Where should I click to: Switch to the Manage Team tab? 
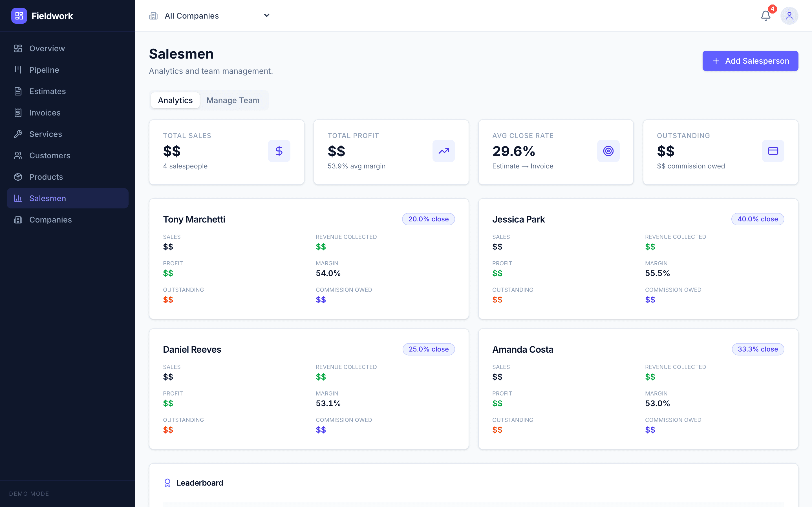[233, 100]
